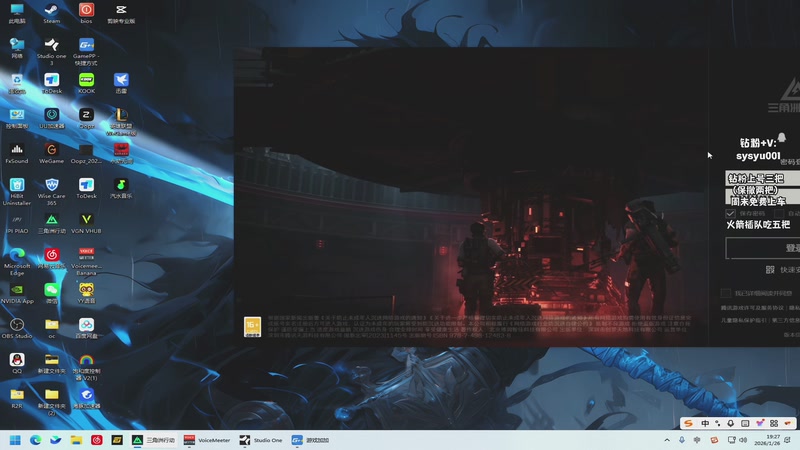Open the Oopz_202... desktop file
Viewport: 800px width, 450px height.
pyautogui.click(x=86, y=153)
